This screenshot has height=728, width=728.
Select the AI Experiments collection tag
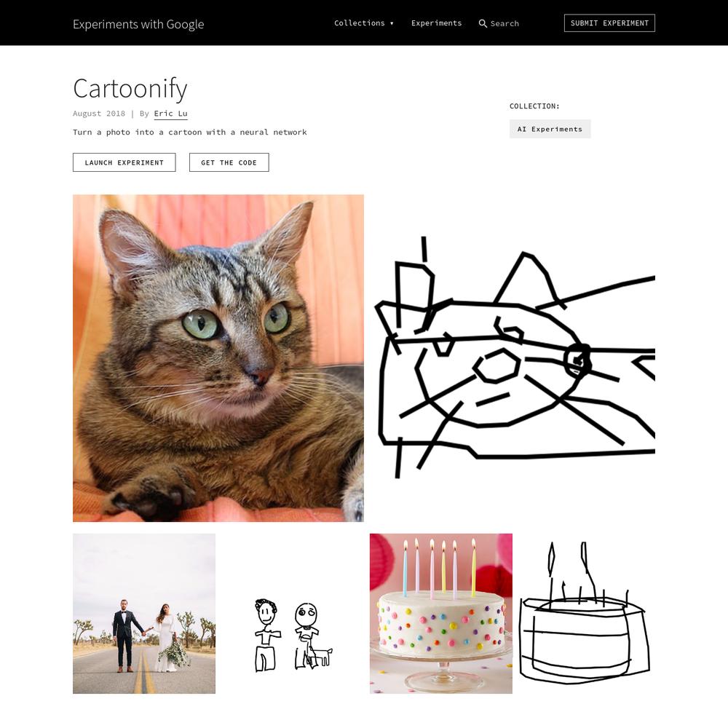pyautogui.click(x=550, y=129)
